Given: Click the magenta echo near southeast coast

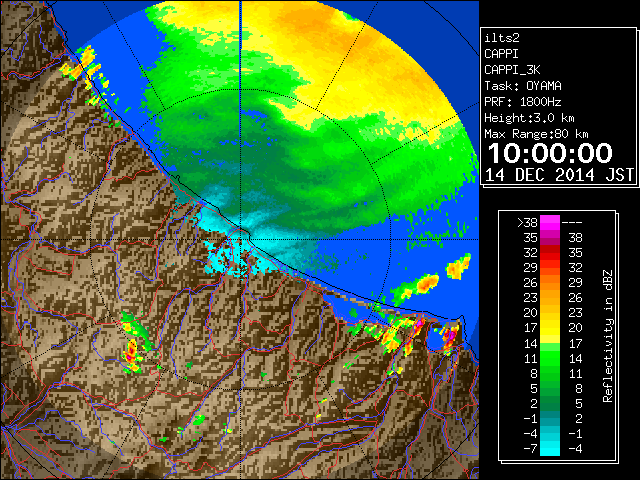Looking at the screenshot, I should pos(450,337).
